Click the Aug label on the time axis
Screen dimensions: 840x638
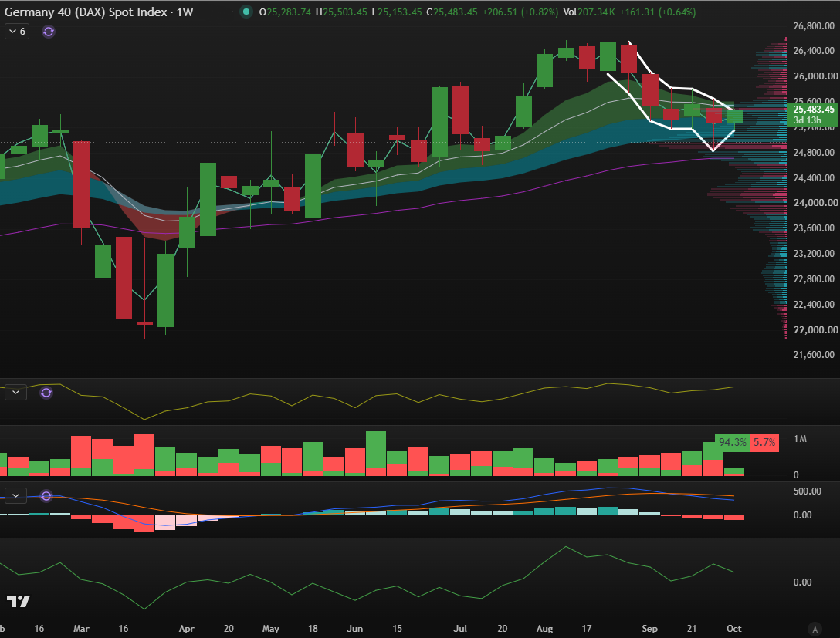(544, 629)
